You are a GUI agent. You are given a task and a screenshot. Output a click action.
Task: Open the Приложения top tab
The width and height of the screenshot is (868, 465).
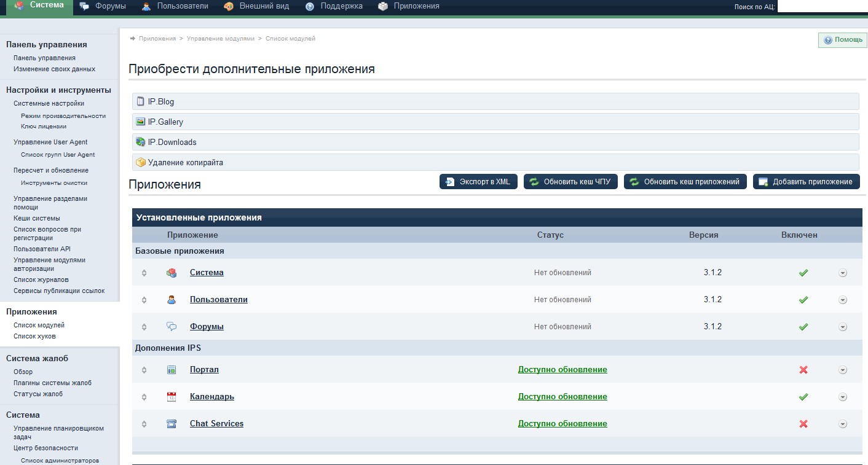[x=409, y=6]
